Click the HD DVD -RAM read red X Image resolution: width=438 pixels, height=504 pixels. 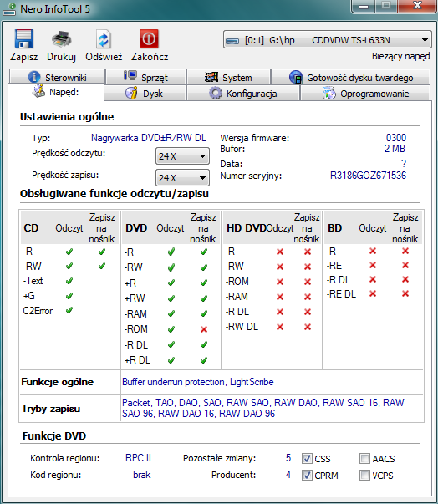coord(280,297)
